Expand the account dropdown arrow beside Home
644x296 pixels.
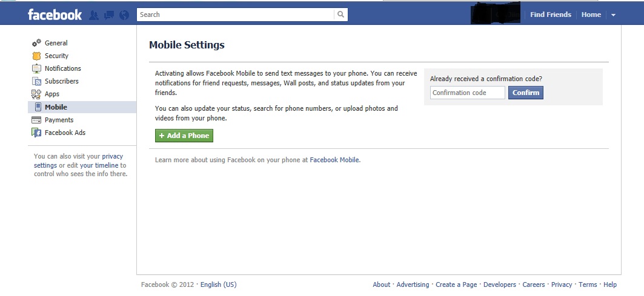click(613, 15)
